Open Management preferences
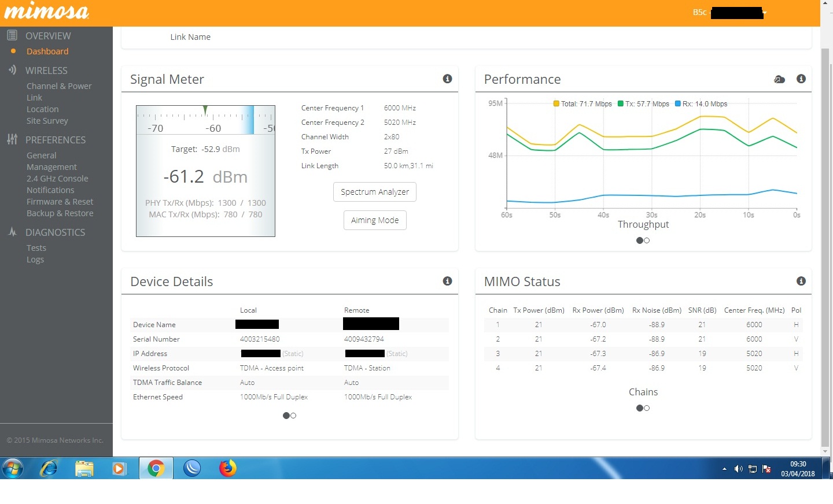 pyautogui.click(x=51, y=167)
